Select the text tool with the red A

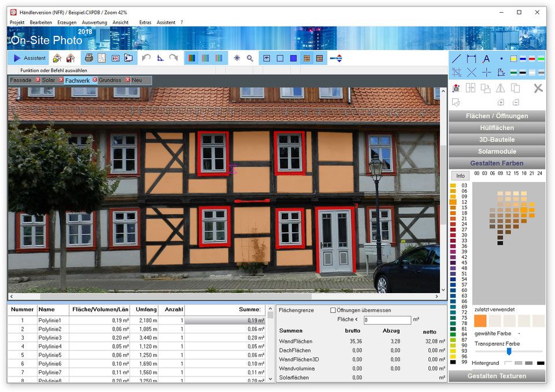point(486,58)
